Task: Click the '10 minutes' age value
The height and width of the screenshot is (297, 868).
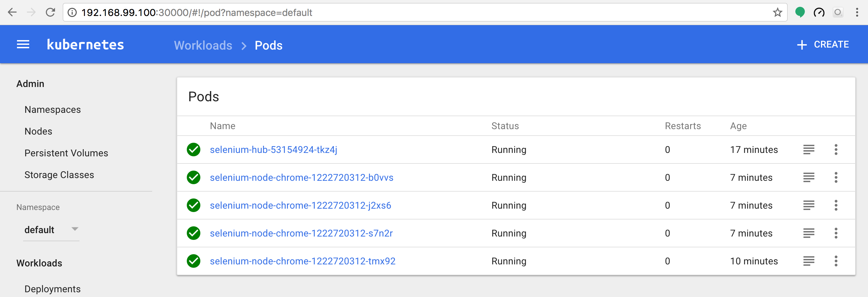Action: [x=754, y=261]
